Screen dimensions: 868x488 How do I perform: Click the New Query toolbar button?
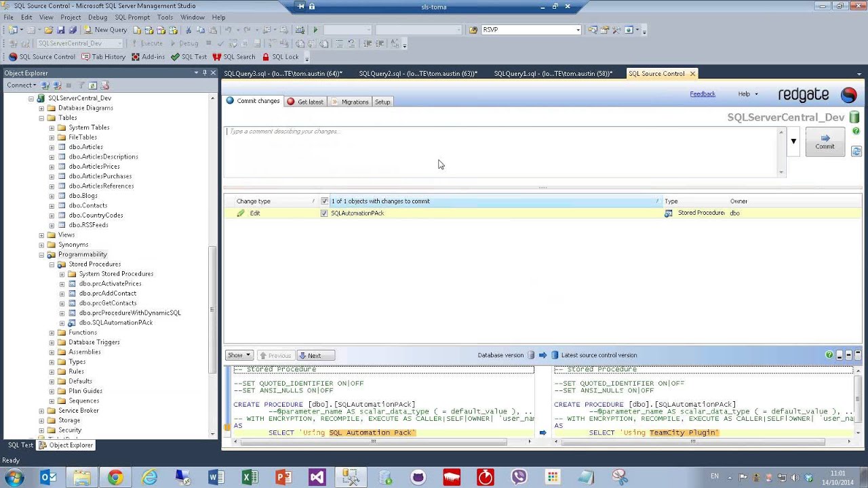coord(105,30)
